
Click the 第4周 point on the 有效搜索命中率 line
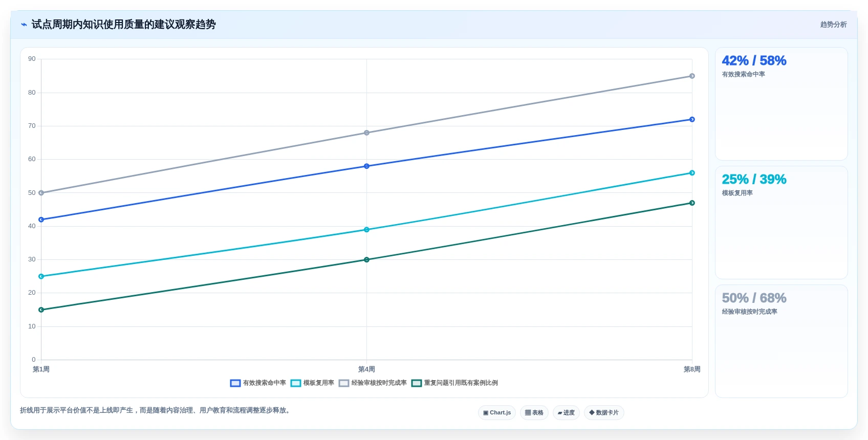(x=366, y=166)
